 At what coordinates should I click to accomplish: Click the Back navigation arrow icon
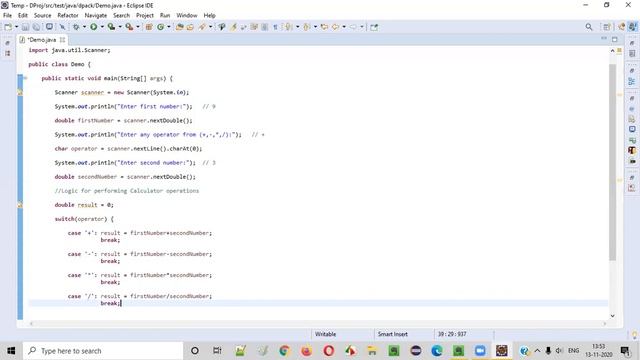(x=336, y=27)
